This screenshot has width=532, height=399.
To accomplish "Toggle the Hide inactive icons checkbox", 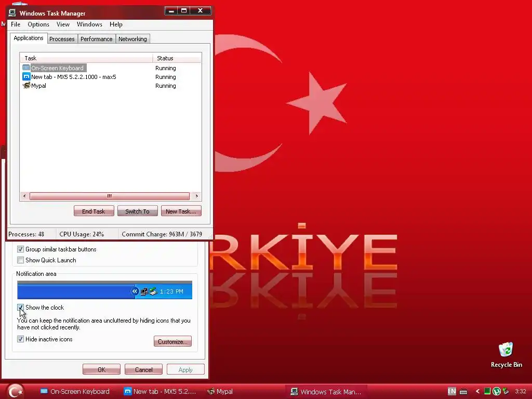I will click(20, 339).
